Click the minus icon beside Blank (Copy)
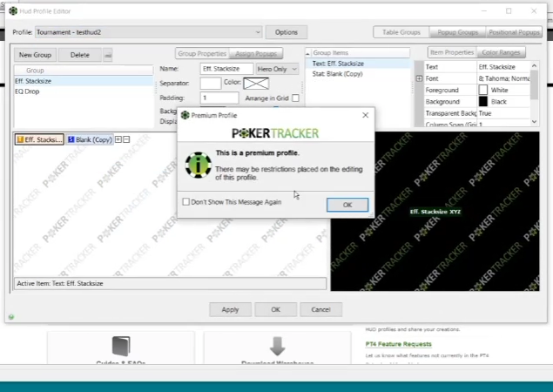The height and width of the screenshot is (392, 553). (126, 139)
